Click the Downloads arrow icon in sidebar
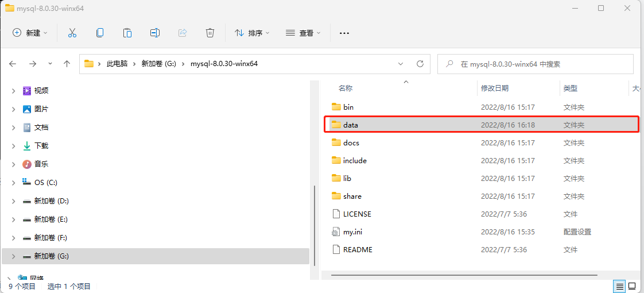This screenshot has height=293, width=644. (x=27, y=145)
